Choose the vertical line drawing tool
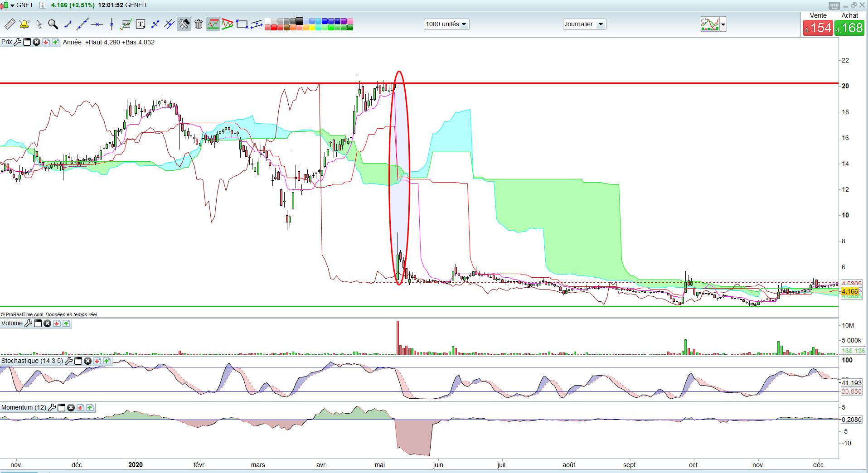This screenshot has width=868, height=473. point(112,24)
